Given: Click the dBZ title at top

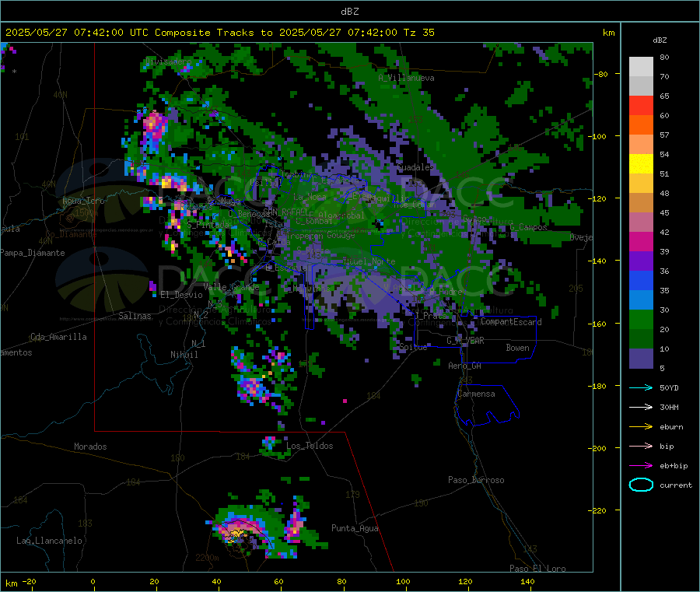Looking at the screenshot, I should (x=349, y=12).
